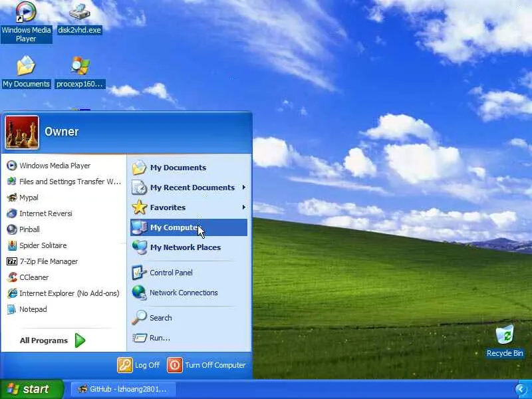The image size is (532, 399).
Task: Open Network Connections
Action: click(x=189, y=293)
